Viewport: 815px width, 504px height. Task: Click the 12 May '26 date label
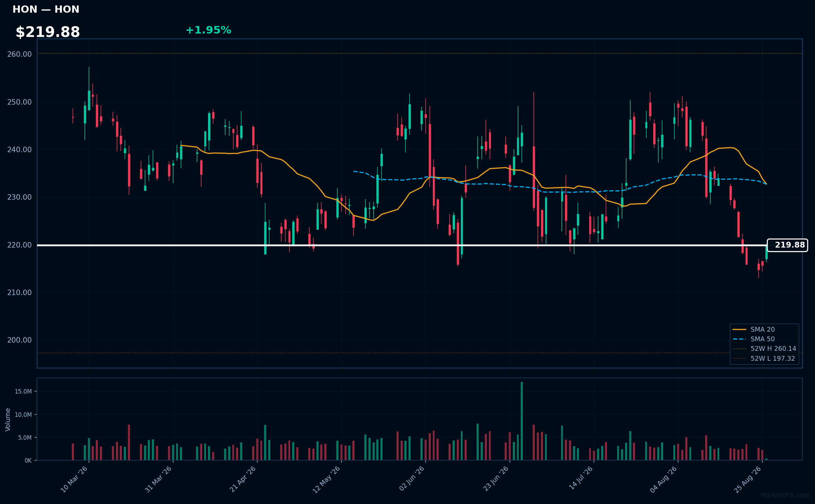326,479
